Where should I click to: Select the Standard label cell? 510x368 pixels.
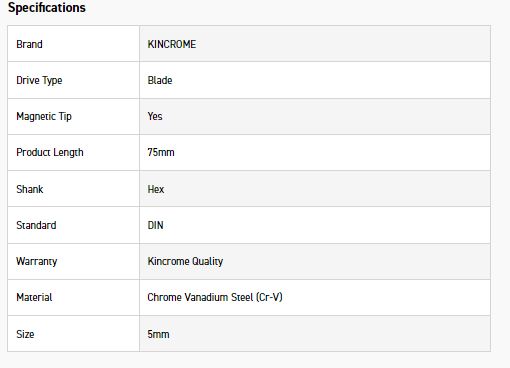[74, 225]
